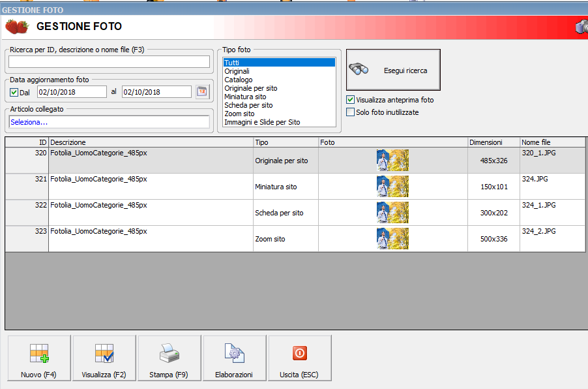
Task: Click the Dal start date field
Action: [72, 92]
